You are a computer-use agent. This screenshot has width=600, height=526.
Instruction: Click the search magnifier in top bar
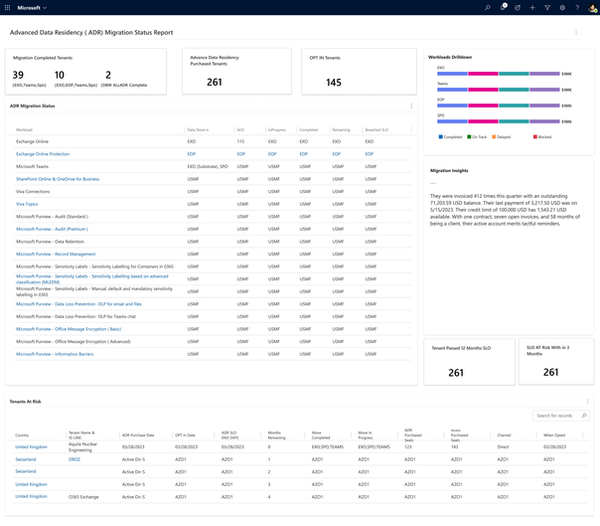pyautogui.click(x=488, y=8)
